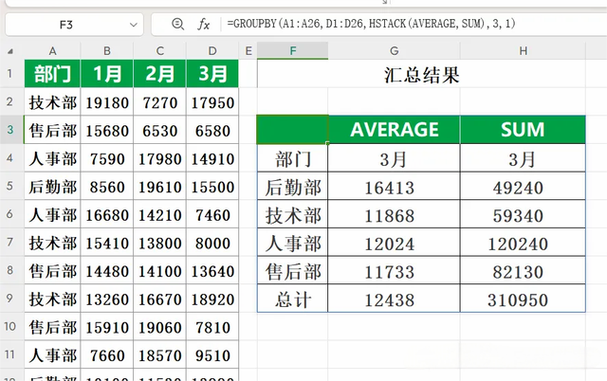Click the zoom magnifier icon in formula bar

point(178,24)
